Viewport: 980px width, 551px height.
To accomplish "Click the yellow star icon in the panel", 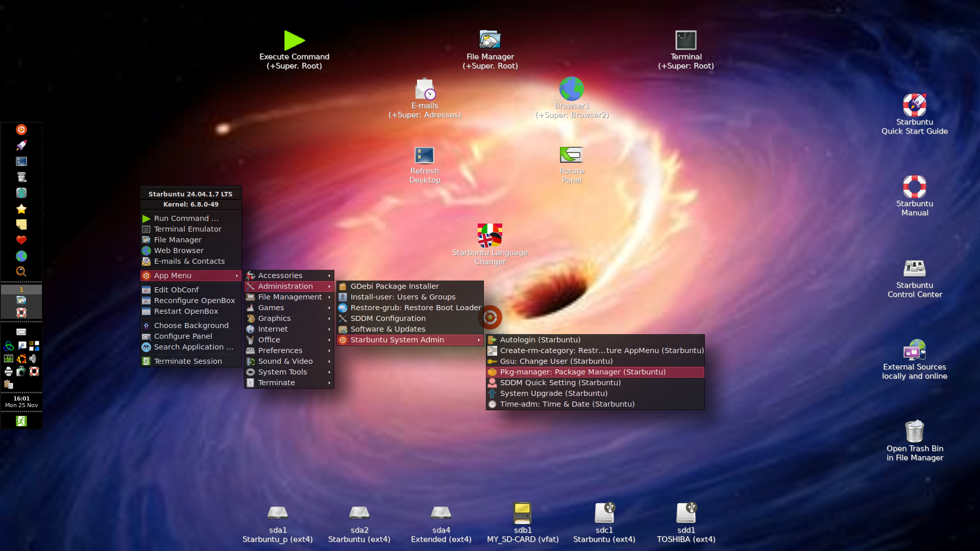I will [21, 209].
